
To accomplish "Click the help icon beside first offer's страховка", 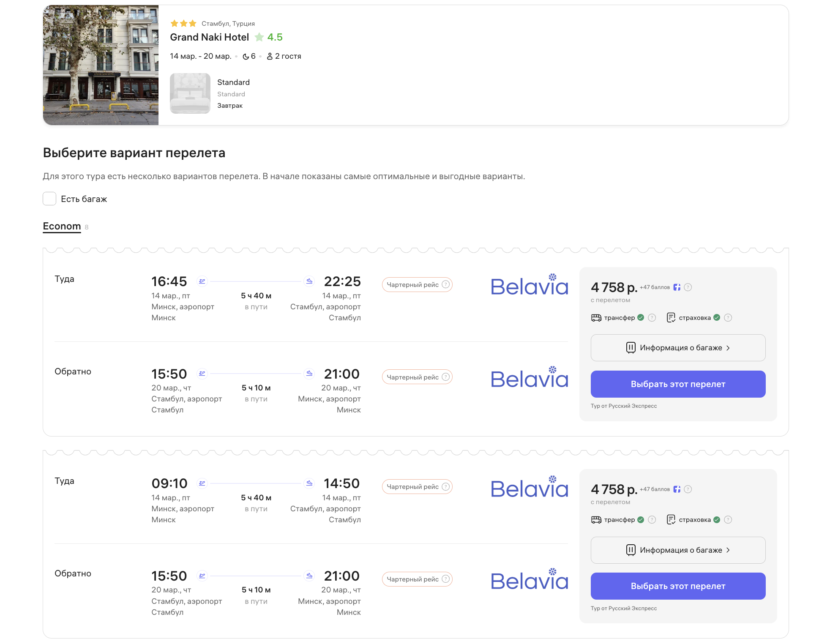I will click(728, 317).
